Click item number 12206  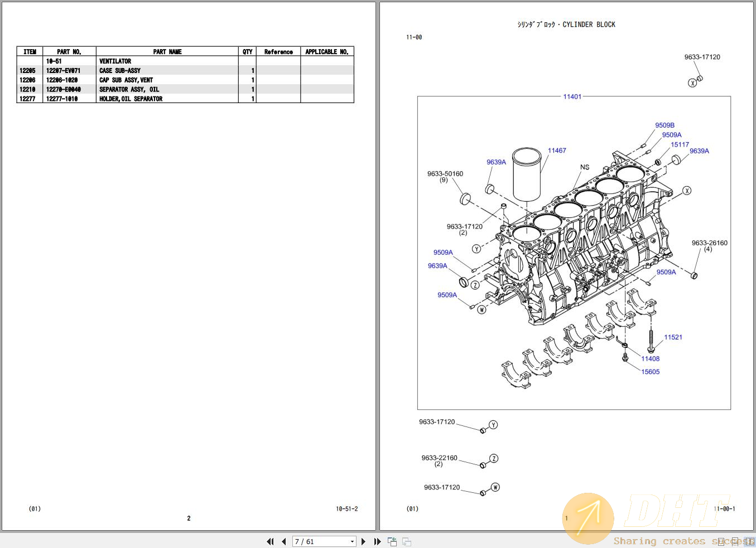click(x=27, y=80)
